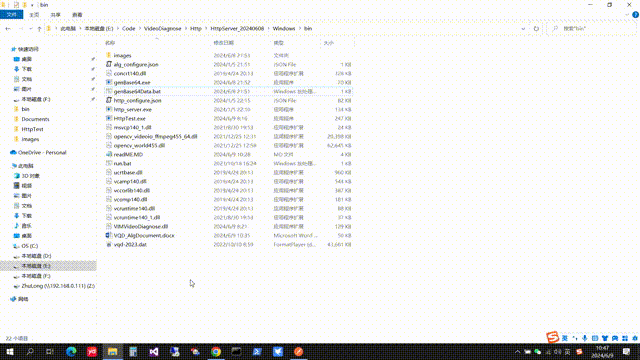The width and height of the screenshot is (640, 360).
Task: Click the Code breadcrumb segment
Action: (x=129, y=29)
